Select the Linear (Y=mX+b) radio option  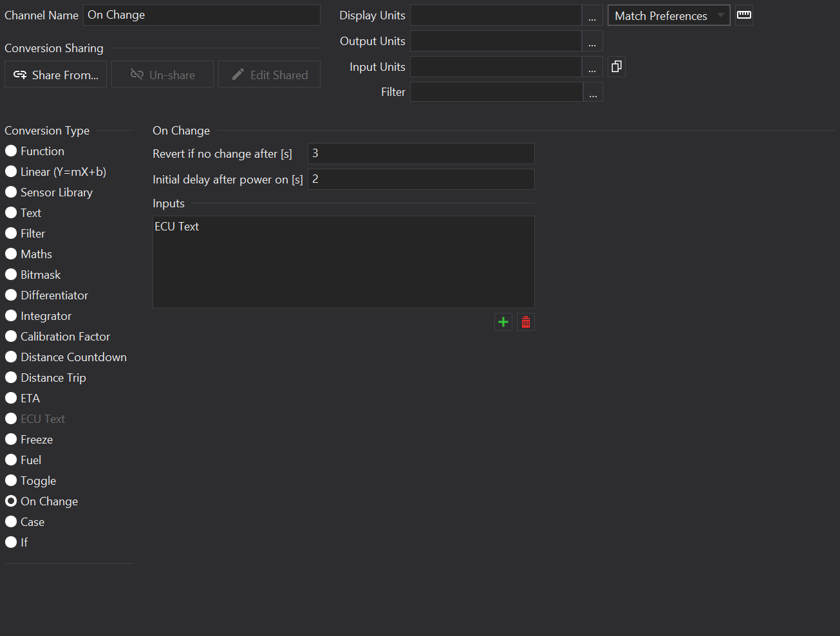coord(11,172)
